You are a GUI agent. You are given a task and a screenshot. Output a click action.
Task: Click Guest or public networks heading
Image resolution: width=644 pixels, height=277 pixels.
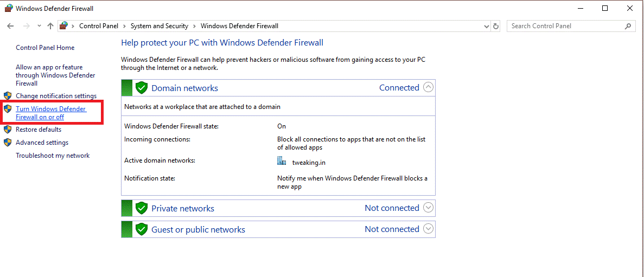(199, 229)
